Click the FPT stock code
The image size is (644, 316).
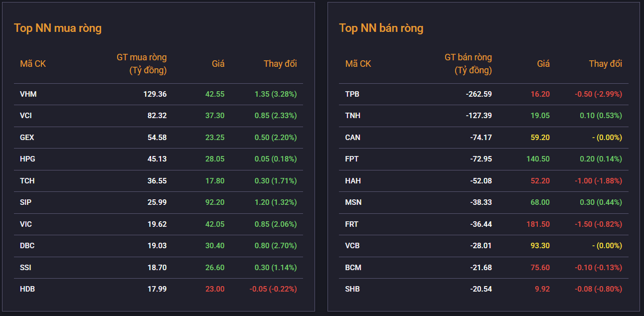(352, 159)
